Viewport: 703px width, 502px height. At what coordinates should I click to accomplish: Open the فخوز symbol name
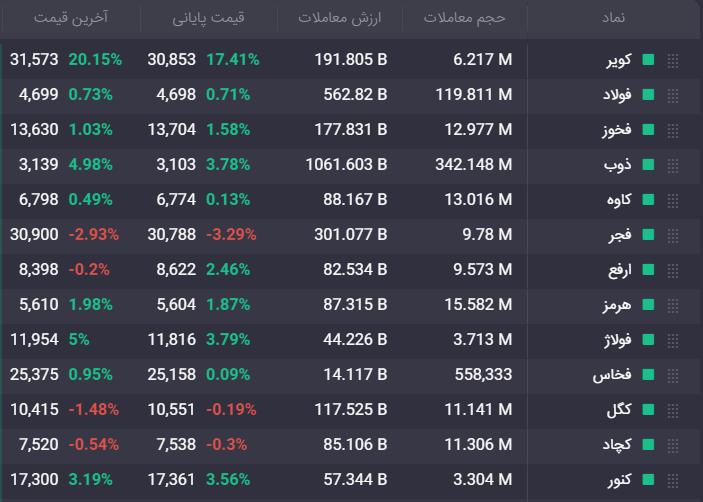pos(616,130)
